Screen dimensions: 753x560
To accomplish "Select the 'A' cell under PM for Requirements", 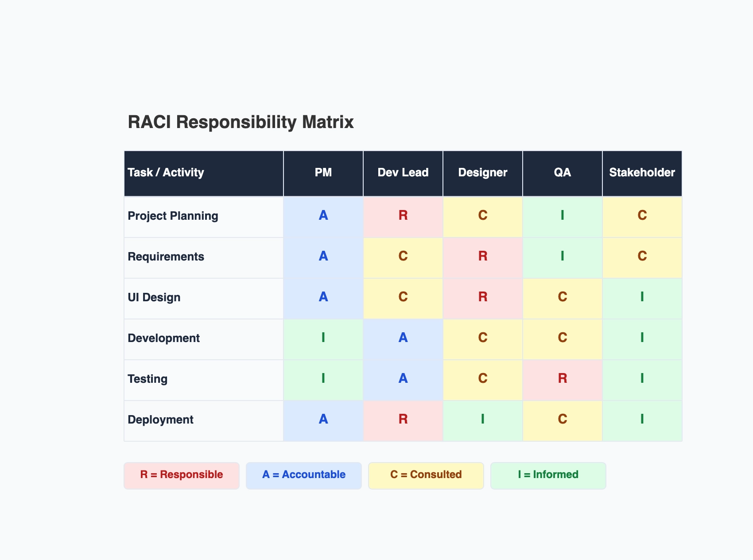I will pyautogui.click(x=323, y=257).
